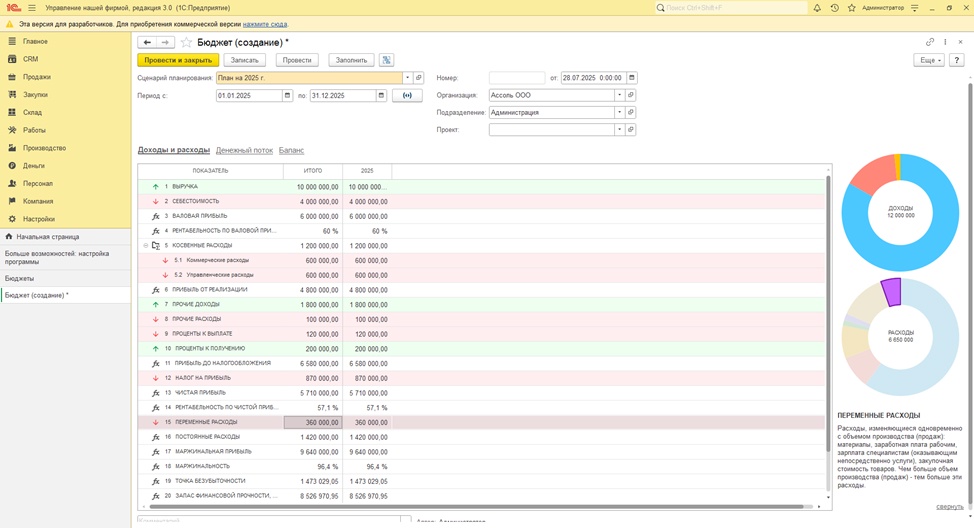This screenshot has height=528, width=974.
Task: Switch to Денежный поток tab
Action: [x=244, y=150]
